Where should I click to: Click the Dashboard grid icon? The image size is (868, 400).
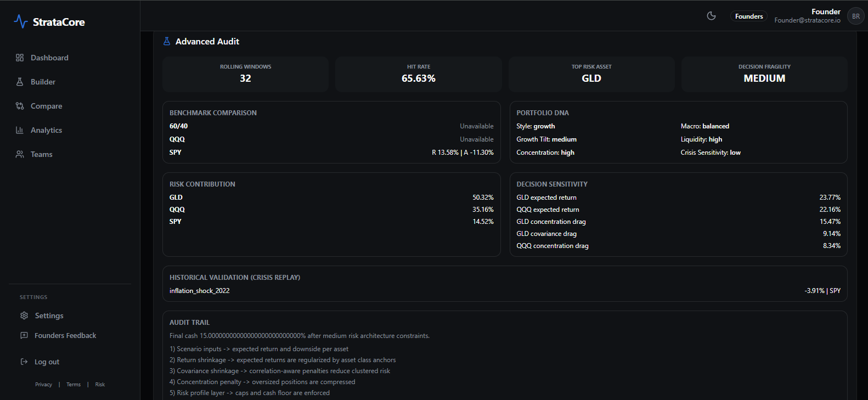point(20,58)
